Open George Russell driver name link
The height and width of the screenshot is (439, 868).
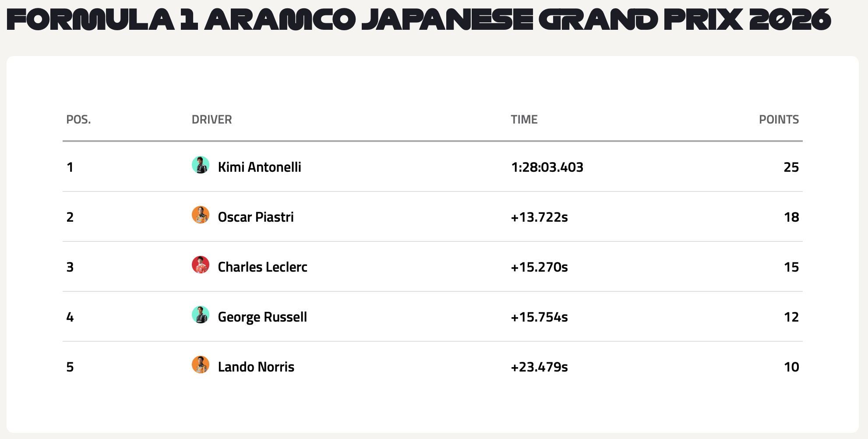[262, 317]
